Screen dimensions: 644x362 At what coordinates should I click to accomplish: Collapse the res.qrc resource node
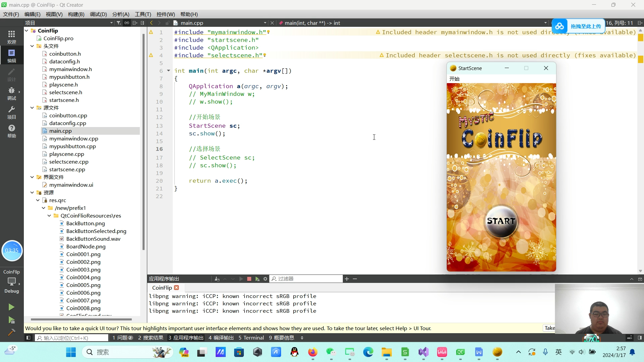pos(38,200)
